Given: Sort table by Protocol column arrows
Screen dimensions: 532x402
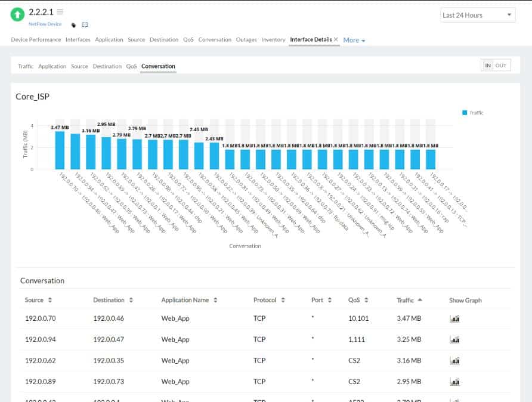Looking at the screenshot, I should coord(283,300).
